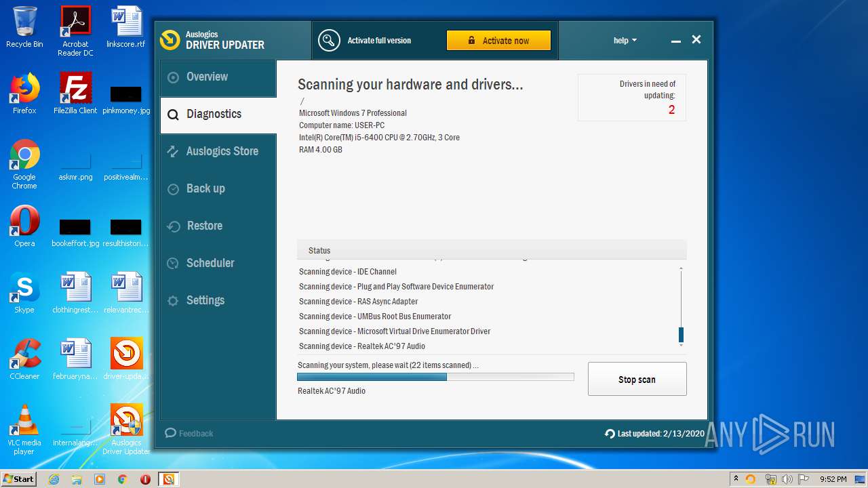868x488 pixels.
Task: Click the Drivers in need of updating box
Action: point(631,98)
